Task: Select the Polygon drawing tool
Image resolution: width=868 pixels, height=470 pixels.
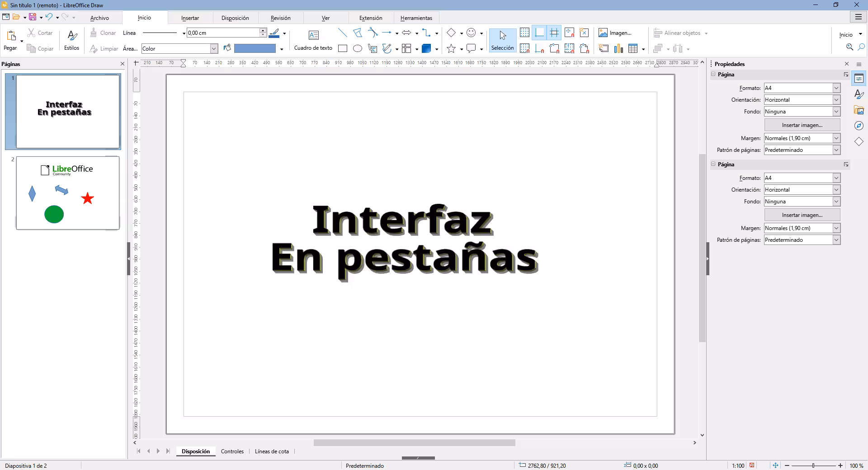Action: [358, 33]
